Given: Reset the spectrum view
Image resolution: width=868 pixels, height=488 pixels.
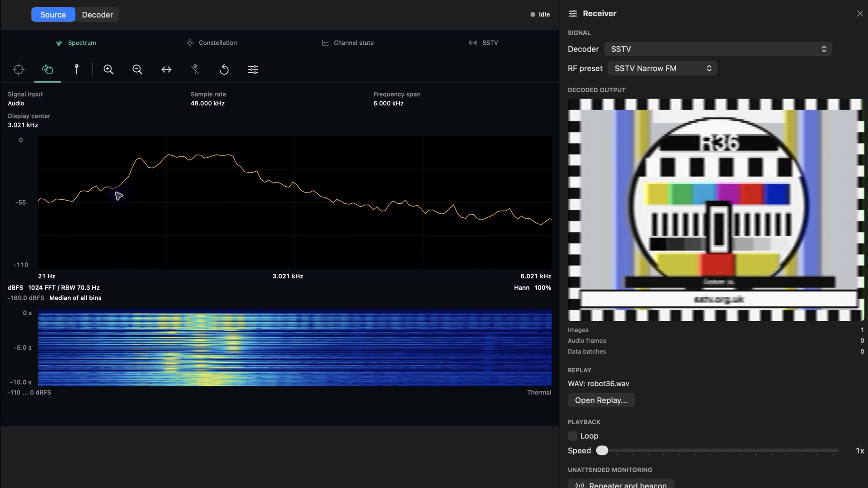Looking at the screenshot, I should (x=224, y=70).
